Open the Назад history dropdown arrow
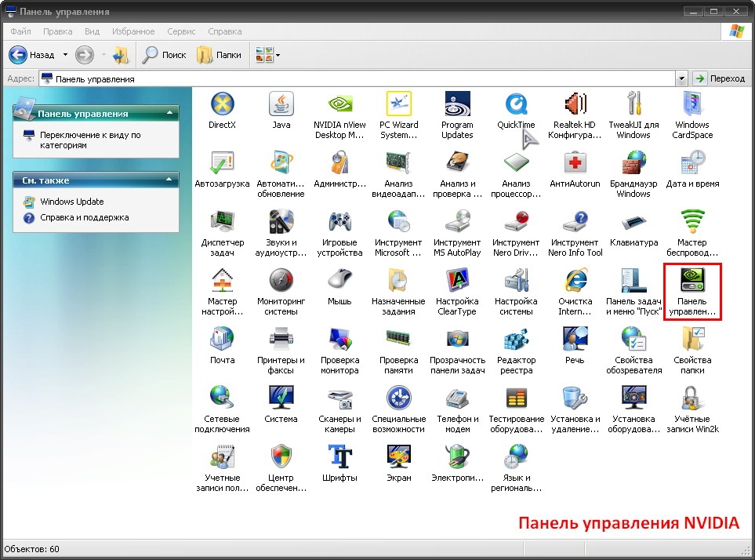Viewport: 755px width, 560px height. [x=65, y=55]
